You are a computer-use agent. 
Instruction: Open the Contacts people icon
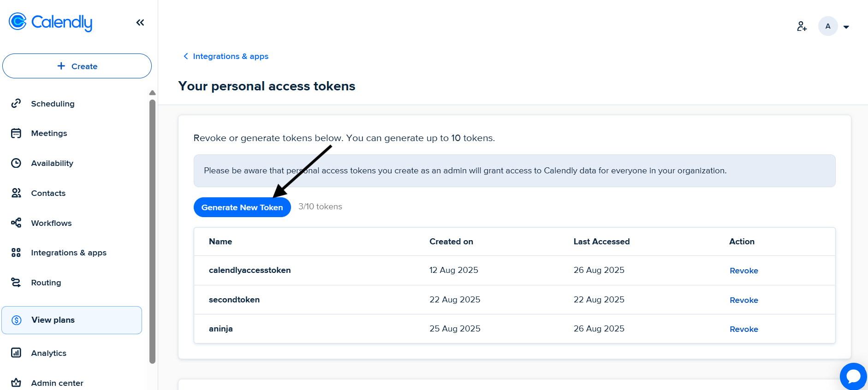[x=16, y=193]
